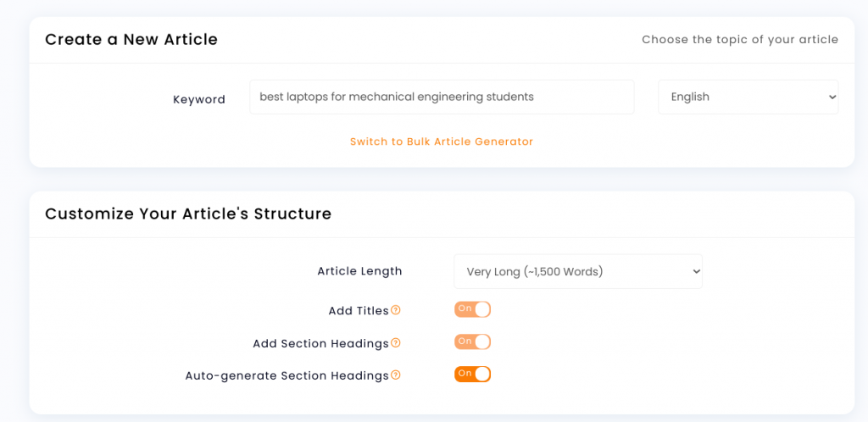This screenshot has height=422, width=868.
Task: Click the Keyword field label
Action: point(199,99)
